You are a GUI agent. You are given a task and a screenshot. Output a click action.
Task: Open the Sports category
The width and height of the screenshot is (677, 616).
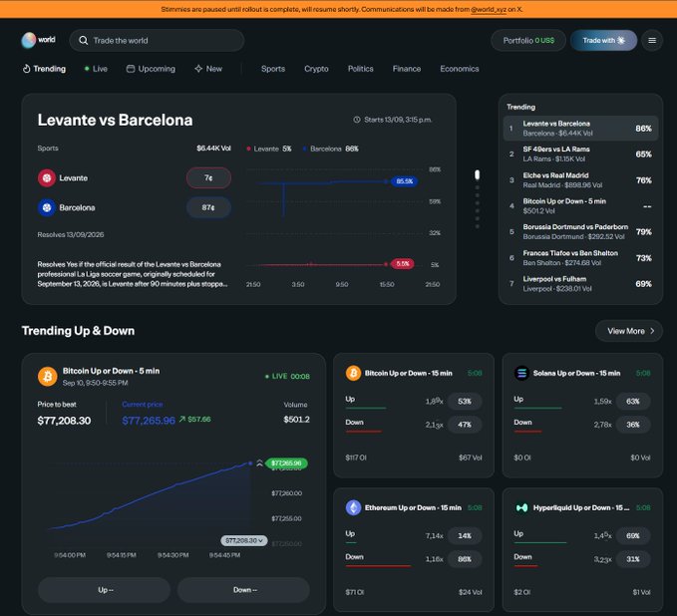tap(273, 69)
